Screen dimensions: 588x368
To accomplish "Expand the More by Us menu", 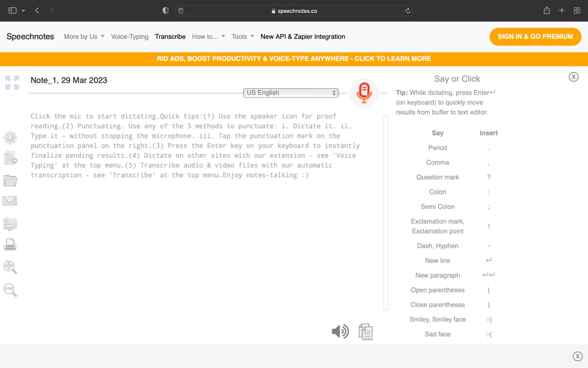I will (84, 37).
